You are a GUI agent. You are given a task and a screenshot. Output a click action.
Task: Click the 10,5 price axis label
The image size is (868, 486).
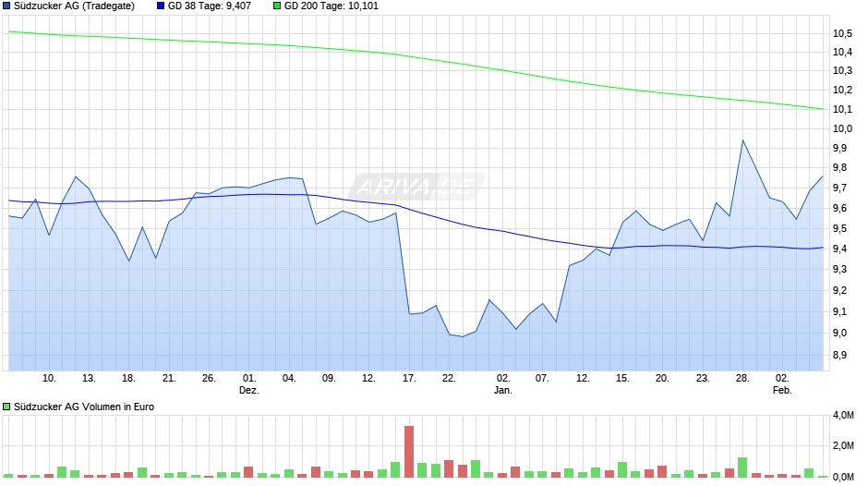pos(842,34)
